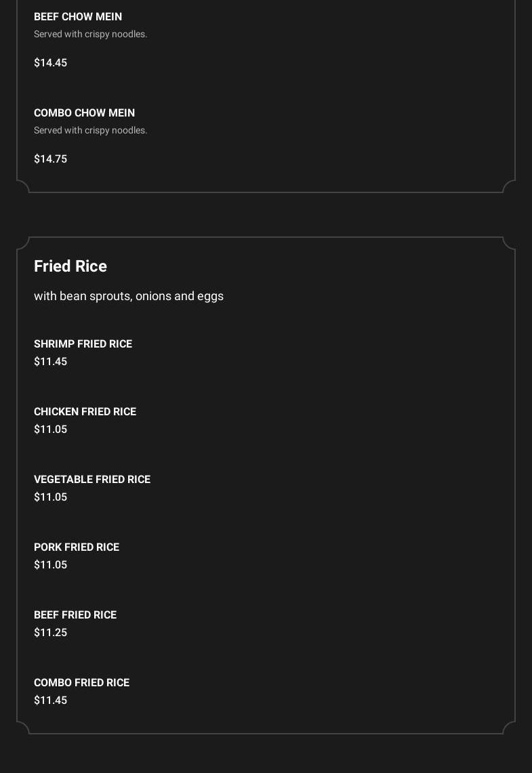Click the price below Chicken Fried Rice
Screen dimensions: 532x773
(50, 429)
